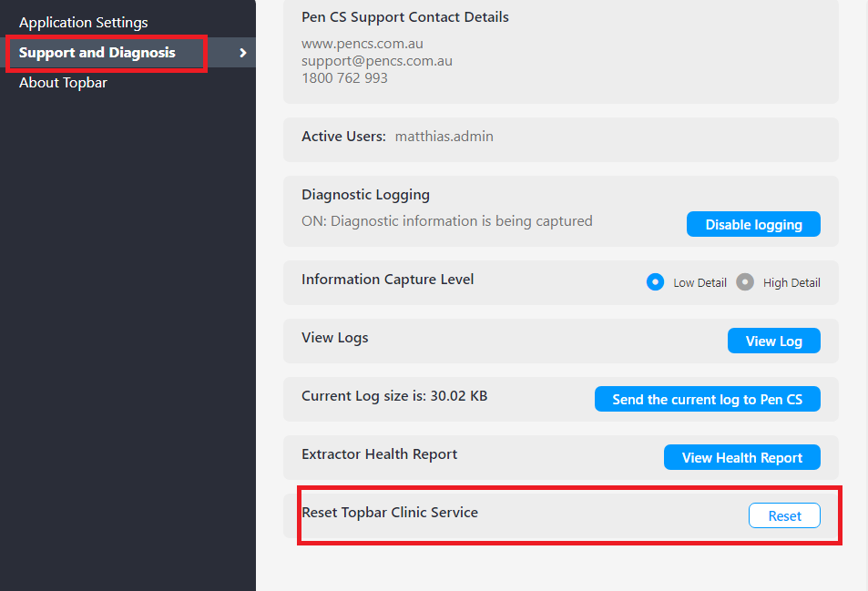Click Disable logging button
Image resolution: width=868 pixels, height=591 pixels.
(x=753, y=224)
